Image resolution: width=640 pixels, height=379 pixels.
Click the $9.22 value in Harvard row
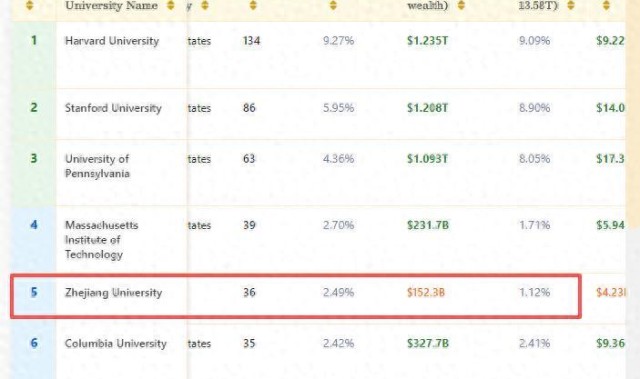610,41
